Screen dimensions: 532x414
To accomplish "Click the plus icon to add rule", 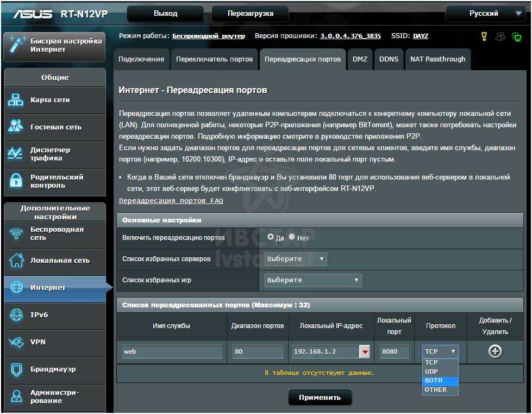I will pyautogui.click(x=495, y=352).
